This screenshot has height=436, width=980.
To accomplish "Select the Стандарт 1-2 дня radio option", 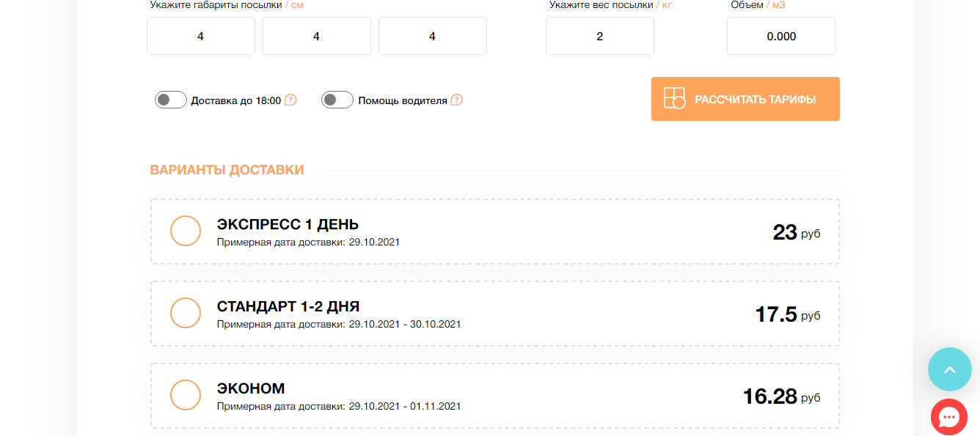I will coord(186,313).
